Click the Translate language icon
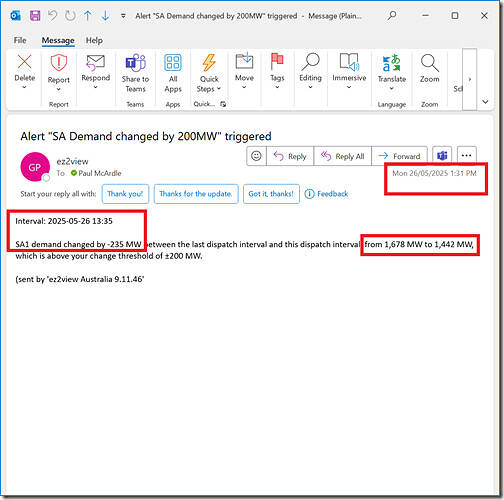Image resolution: width=504 pixels, height=500 pixels. click(x=391, y=63)
